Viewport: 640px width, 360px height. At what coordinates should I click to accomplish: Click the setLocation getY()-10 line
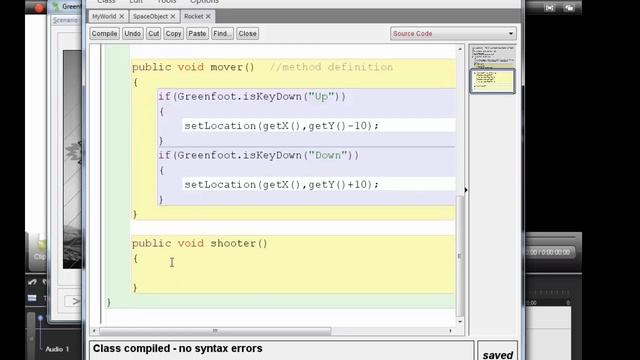click(282, 126)
